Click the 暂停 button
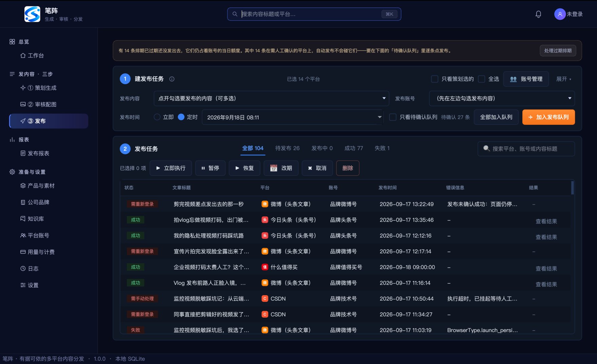 coord(210,168)
